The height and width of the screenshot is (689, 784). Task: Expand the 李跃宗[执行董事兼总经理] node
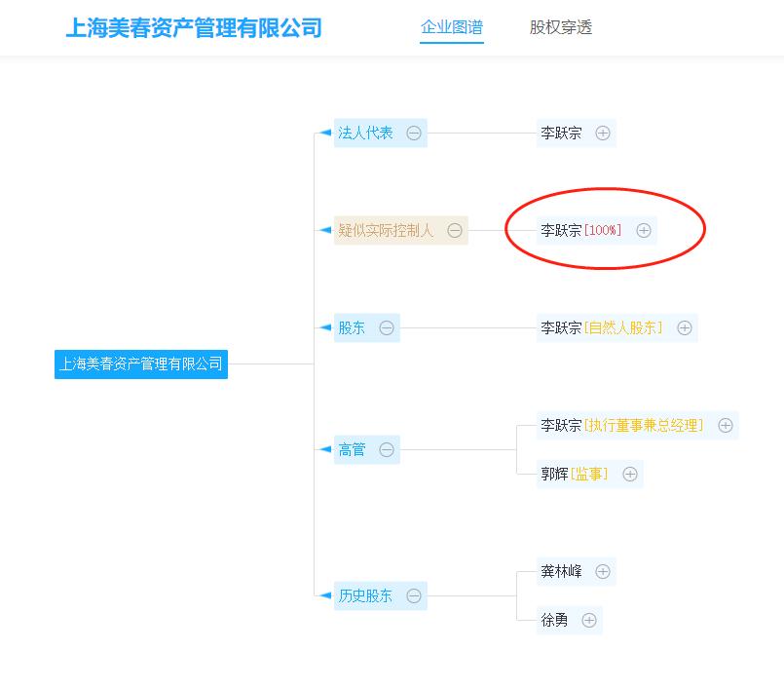coord(725,425)
